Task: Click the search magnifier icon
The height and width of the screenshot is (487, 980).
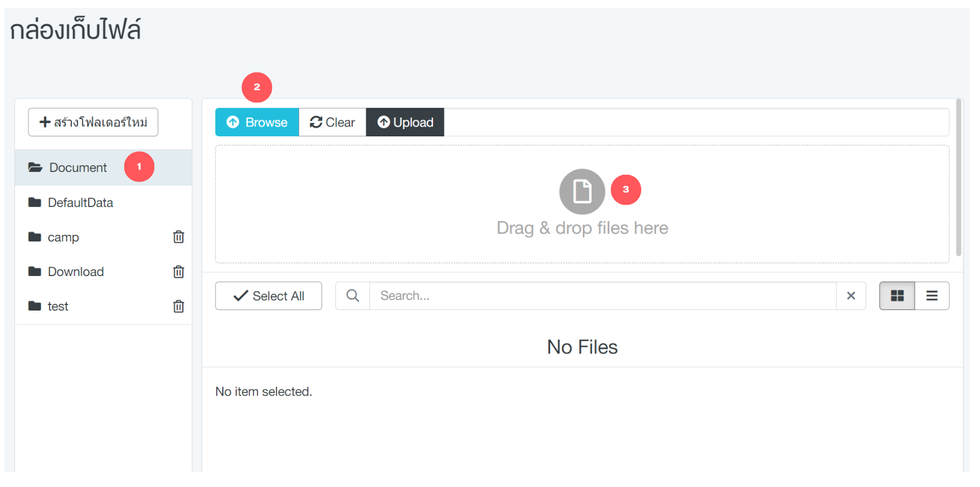Action: (x=353, y=296)
